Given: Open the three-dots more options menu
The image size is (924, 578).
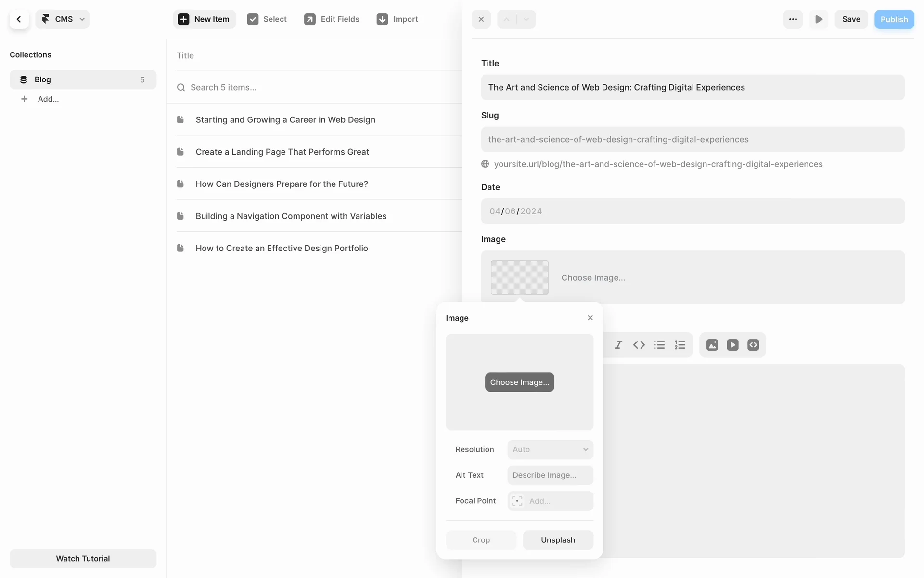Looking at the screenshot, I should pyautogui.click(x=793, y=19).
